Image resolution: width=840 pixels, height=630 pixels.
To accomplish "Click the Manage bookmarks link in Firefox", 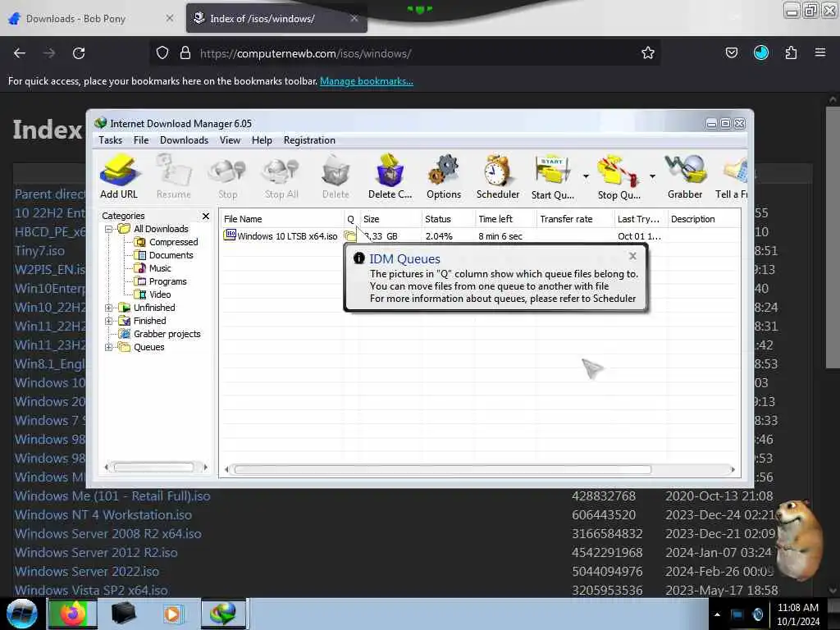I will click(x=367, y=81).
